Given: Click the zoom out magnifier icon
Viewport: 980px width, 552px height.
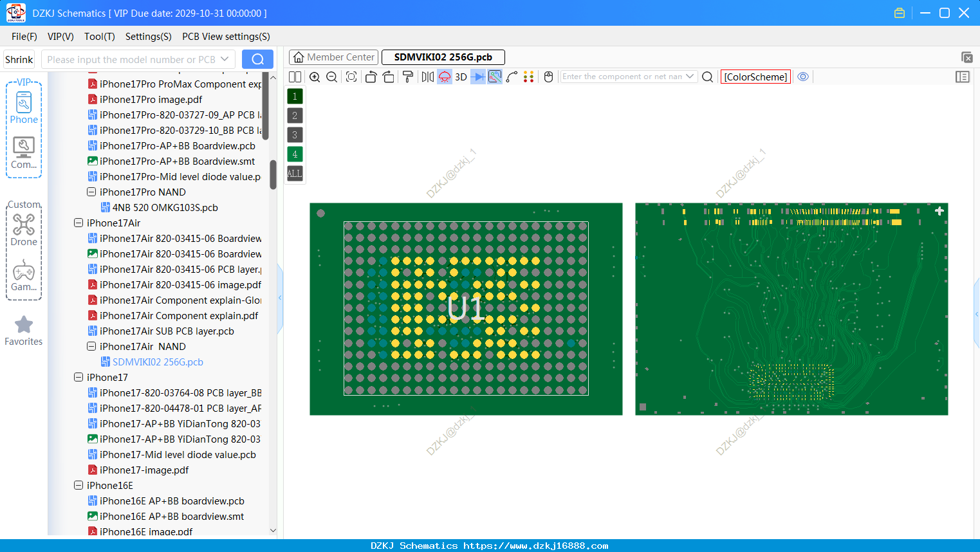Looking at the screenshot, I should [332, 77].
